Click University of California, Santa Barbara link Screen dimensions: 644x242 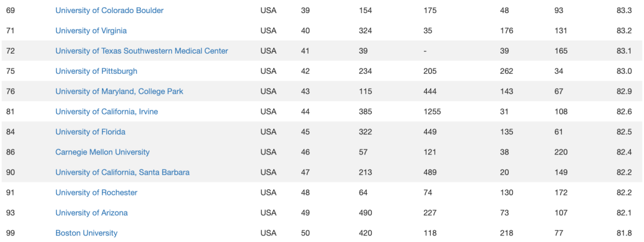[122, 173]
